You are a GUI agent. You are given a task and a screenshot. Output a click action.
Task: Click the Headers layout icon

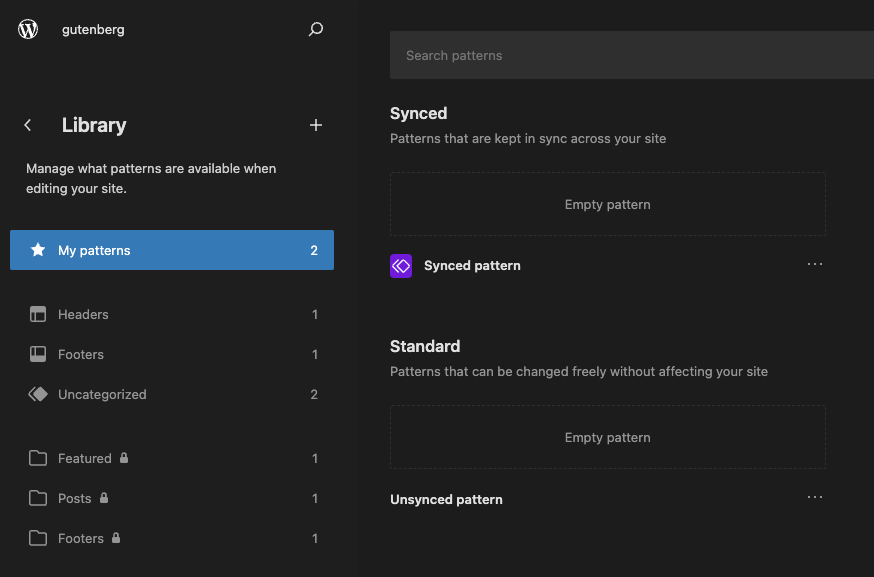click(x=38, y=314)
